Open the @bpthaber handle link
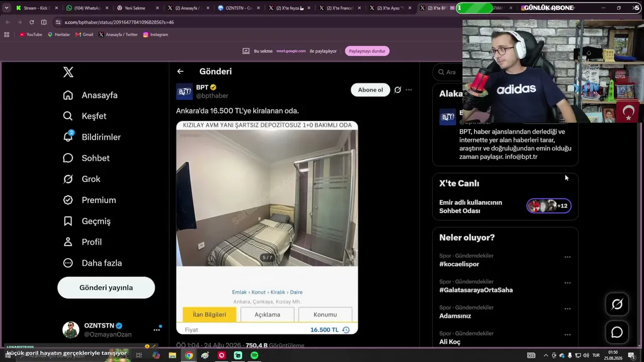 [212, 96]
